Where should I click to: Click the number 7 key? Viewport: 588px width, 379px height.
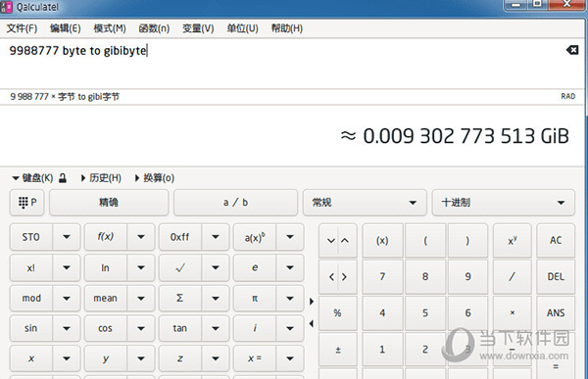[382, 276]
